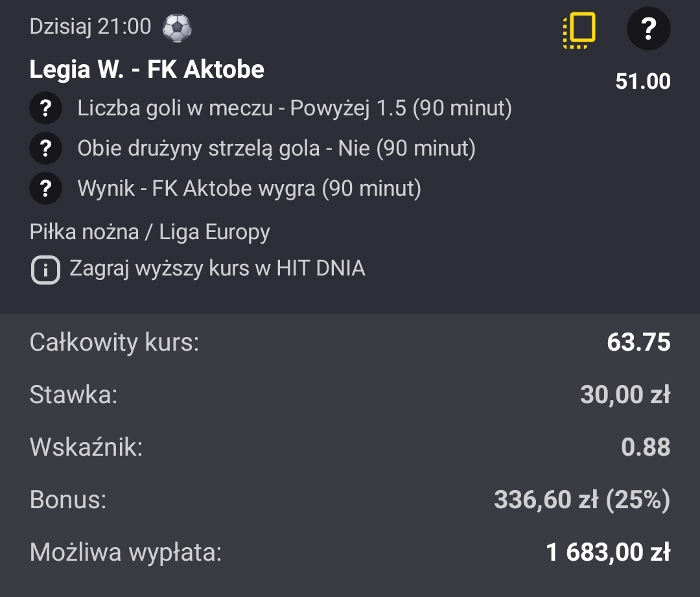Select the FK Aktobe wygra selection text

[x=249, y=189]
